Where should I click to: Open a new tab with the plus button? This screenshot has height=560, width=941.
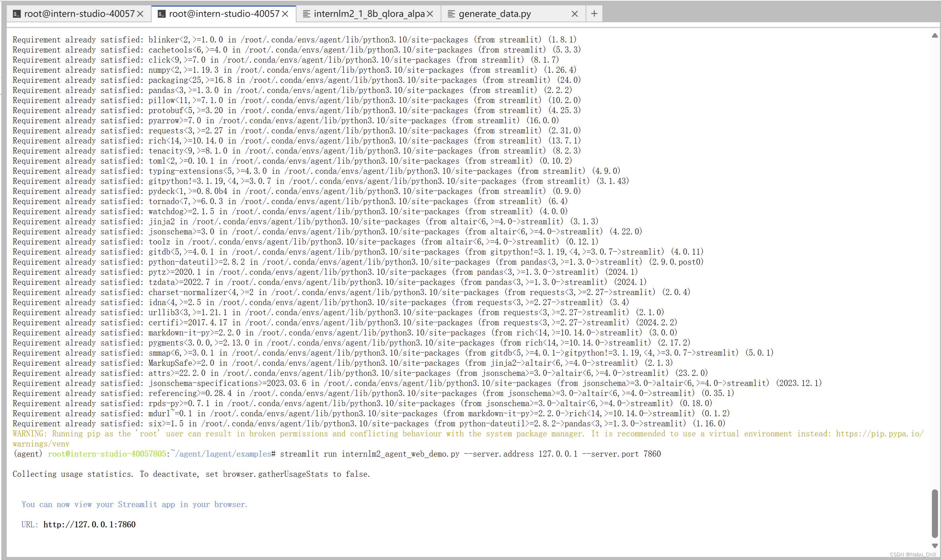tap(594, 14)
